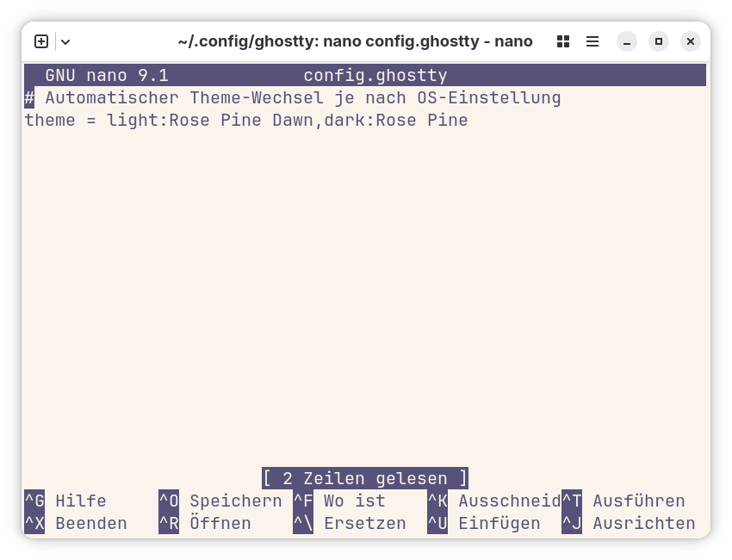732x560 pixels.
Task: Click the ^X shortcut key
Action: [x=34, y=523]
